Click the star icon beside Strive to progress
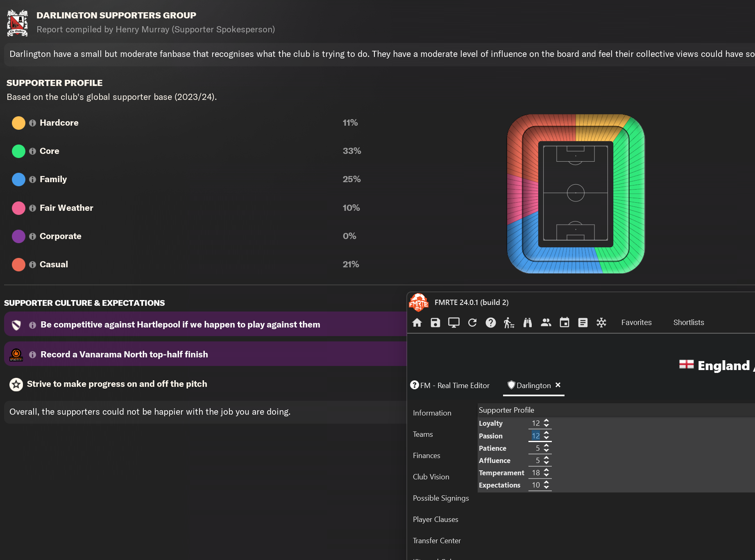The height and width of the screenshot is (560, 755). (x=16, y=384)
